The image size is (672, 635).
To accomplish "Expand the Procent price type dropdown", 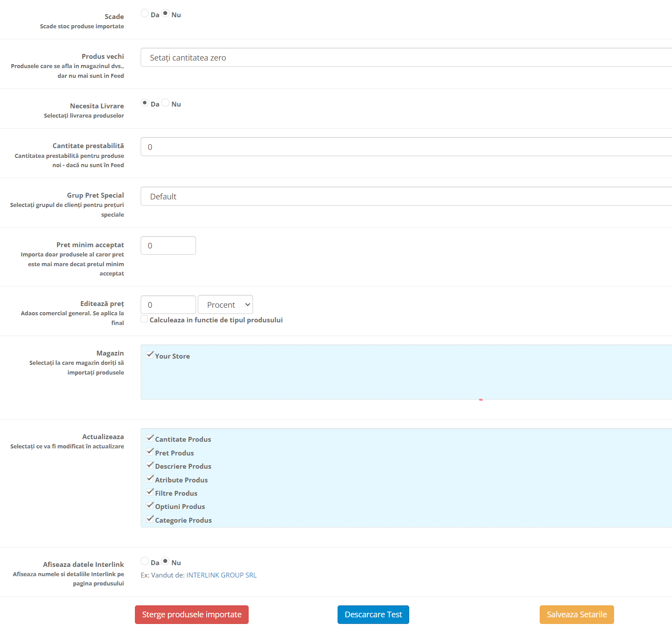I will tap(225, 305).
